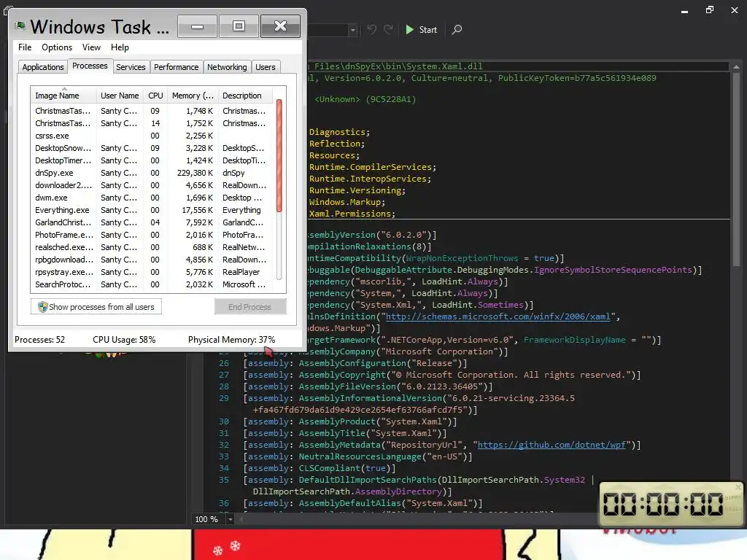
Task: Sort by Memory column header
Action: tap(193, 96)
